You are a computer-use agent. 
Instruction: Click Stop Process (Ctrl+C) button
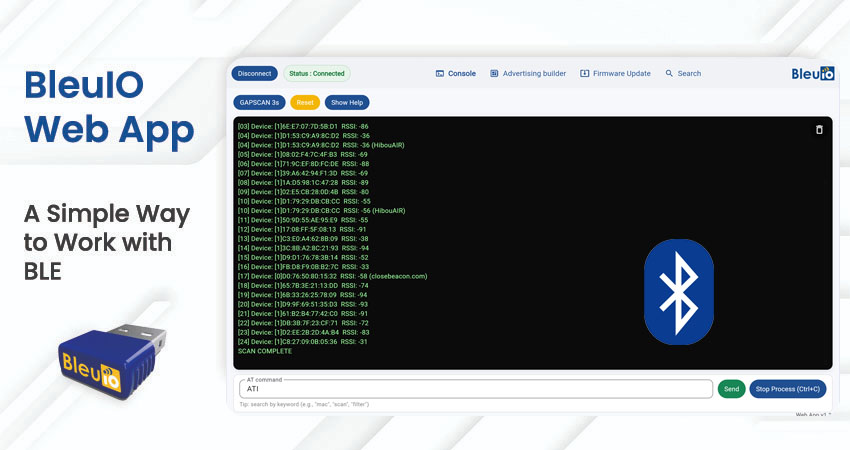788,389
